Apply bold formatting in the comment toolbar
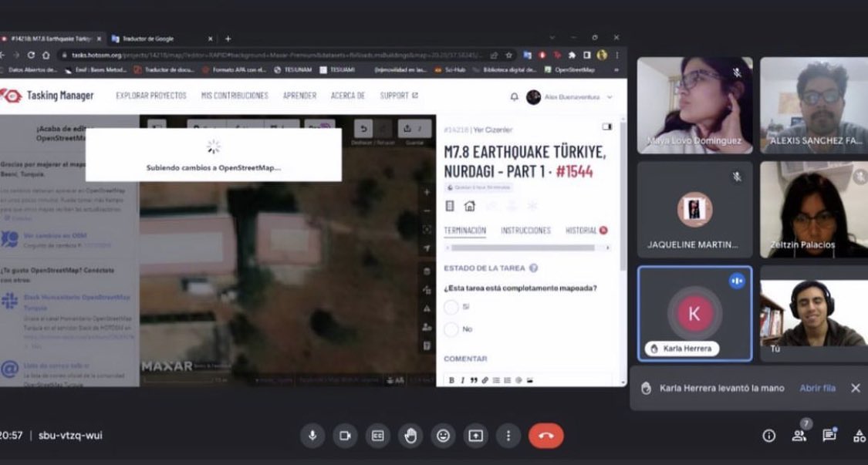 [450, 379]
